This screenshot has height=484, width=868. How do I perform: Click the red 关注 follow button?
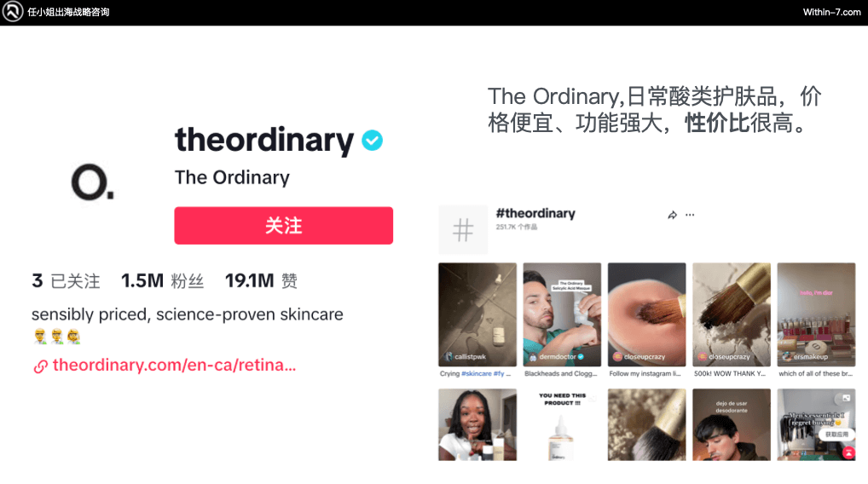[283, 226]
